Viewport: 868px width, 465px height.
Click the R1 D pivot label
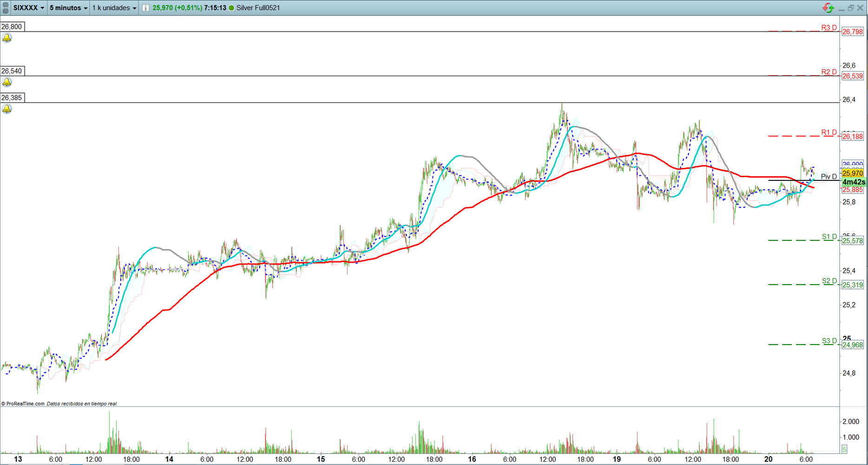pyautogui.click(x=829, y=133)
